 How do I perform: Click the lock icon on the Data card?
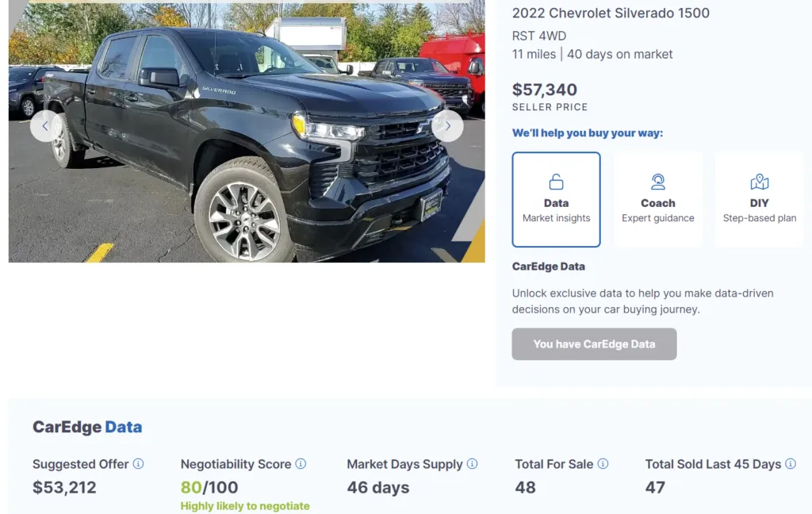click(556, 181)
